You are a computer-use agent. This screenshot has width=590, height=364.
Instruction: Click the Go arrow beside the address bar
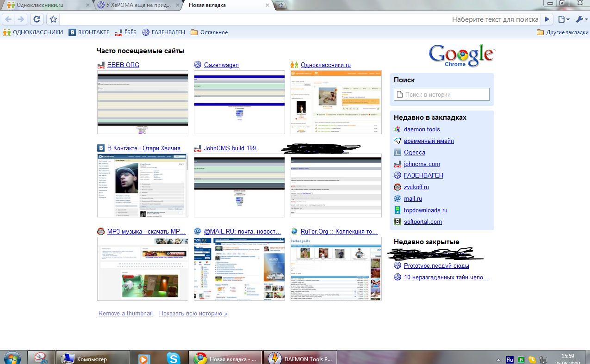pos(547,19)
